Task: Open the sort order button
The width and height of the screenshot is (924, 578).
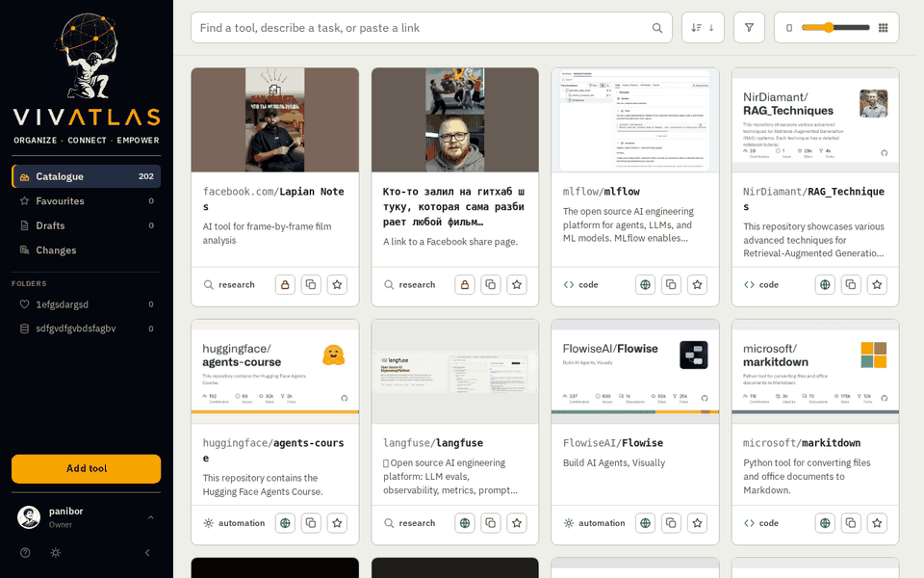Action: pos(703,28)
